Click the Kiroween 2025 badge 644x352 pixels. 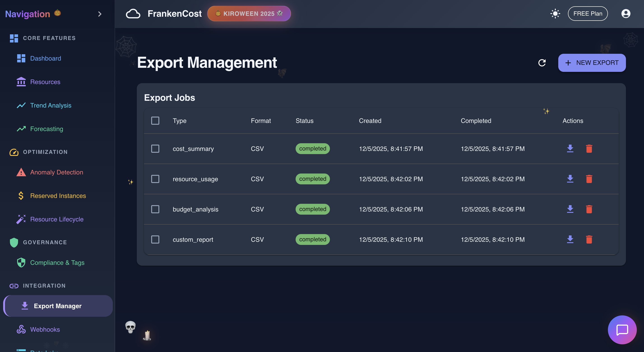(x=249, y=14)
